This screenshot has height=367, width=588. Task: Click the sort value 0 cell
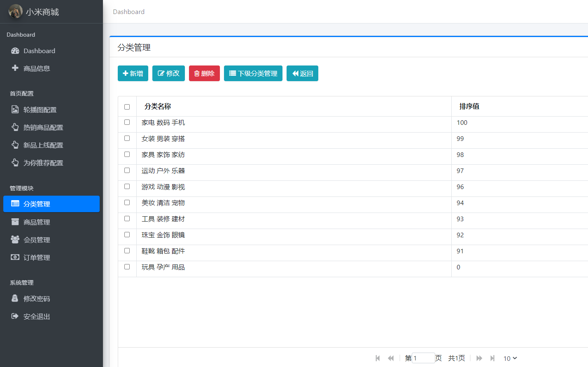458,267
